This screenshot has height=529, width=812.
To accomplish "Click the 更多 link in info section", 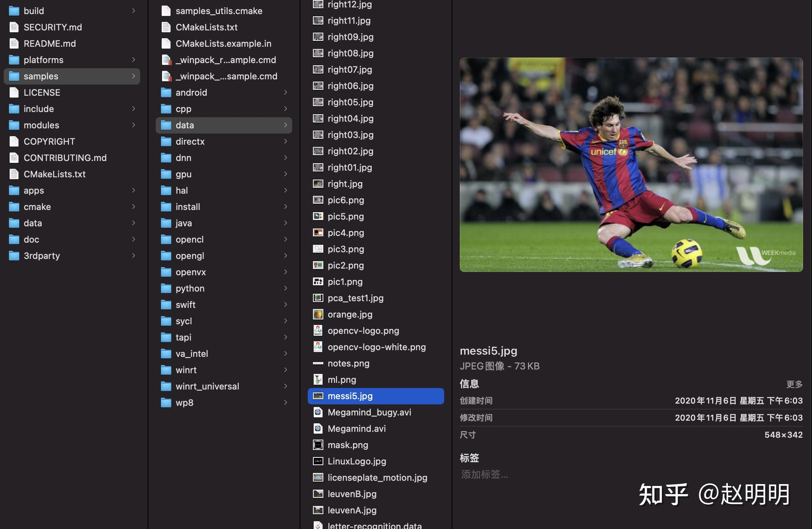I will pos(794,384).
